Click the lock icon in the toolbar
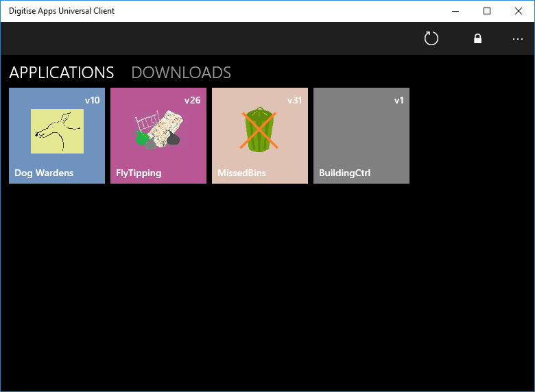This screenshot has height=392, width=535. pyautogui.click(x=477, y=38)
